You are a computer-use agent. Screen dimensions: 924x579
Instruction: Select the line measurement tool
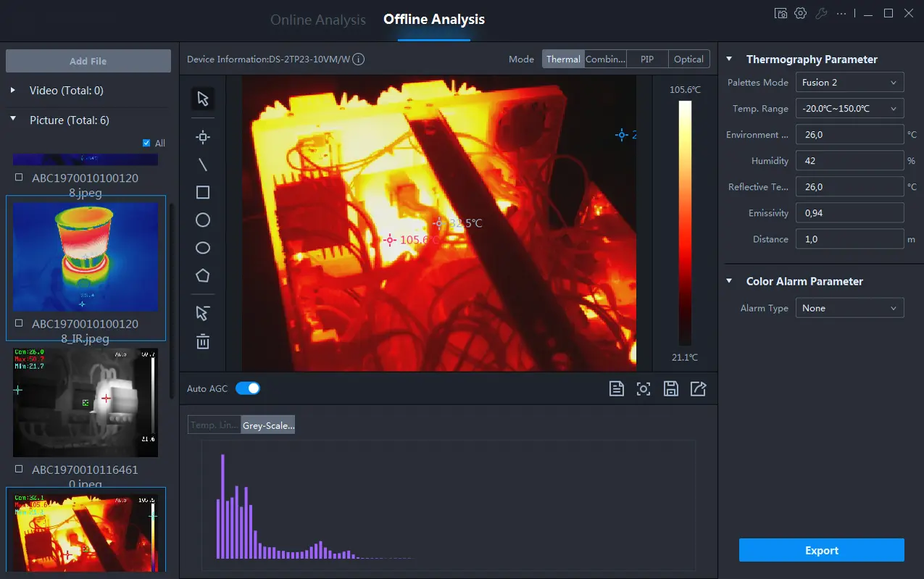[203, 165]
